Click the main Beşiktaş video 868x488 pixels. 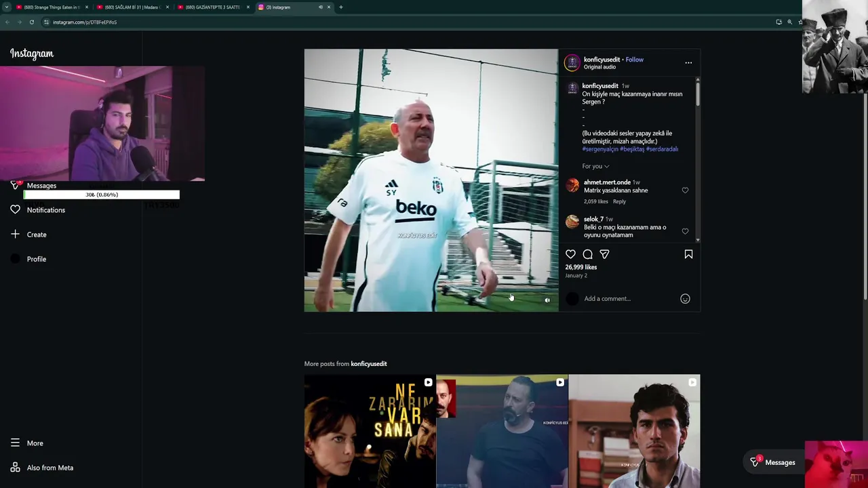coord(431,180)
